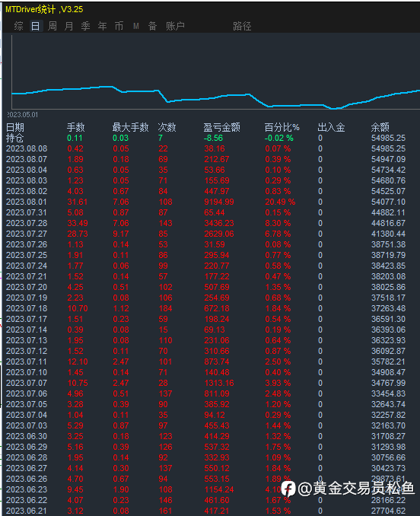Click the 9.17 max lots value

click(x=121, y=234)
